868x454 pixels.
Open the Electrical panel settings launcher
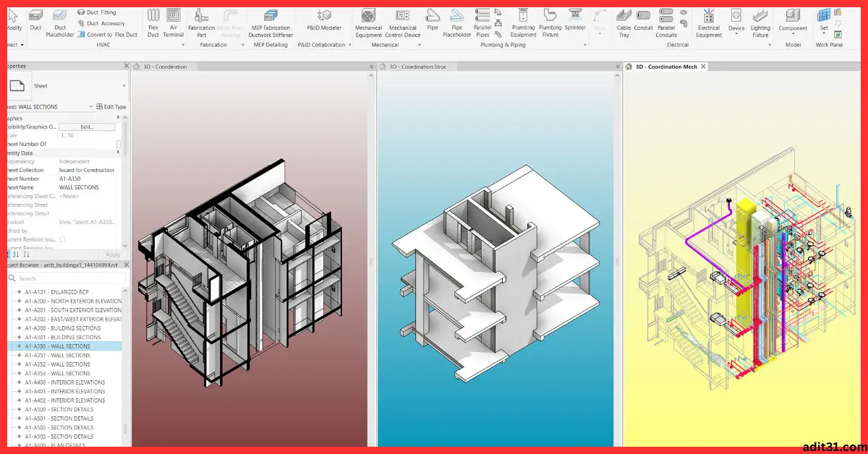point(770,45)
